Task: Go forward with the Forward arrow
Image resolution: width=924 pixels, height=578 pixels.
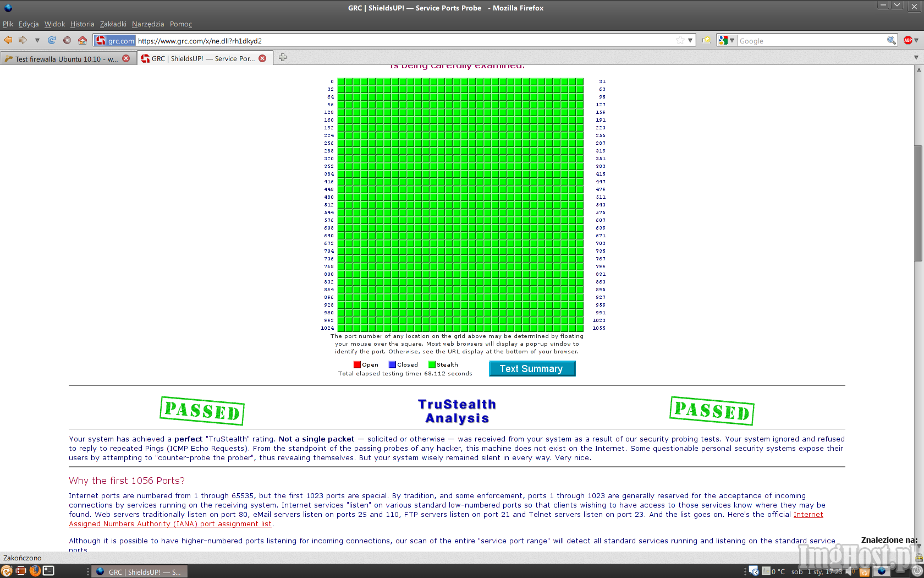Action: 23,40
